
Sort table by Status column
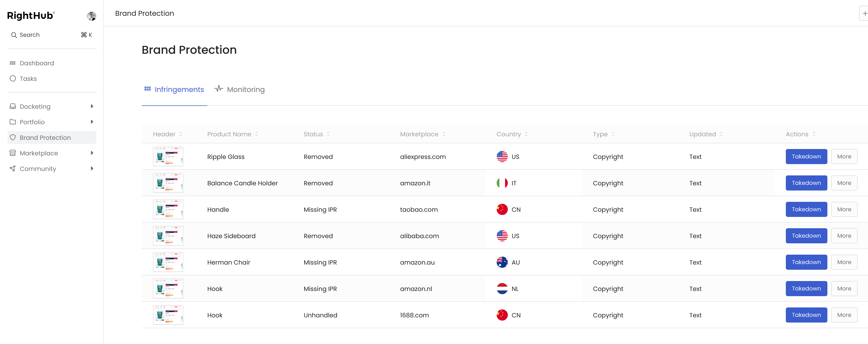[328, 134]
